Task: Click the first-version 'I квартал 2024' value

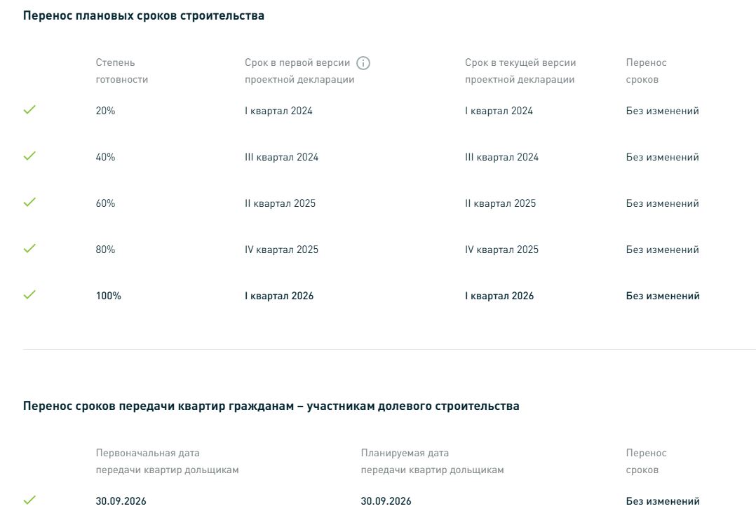Action: 278,111
